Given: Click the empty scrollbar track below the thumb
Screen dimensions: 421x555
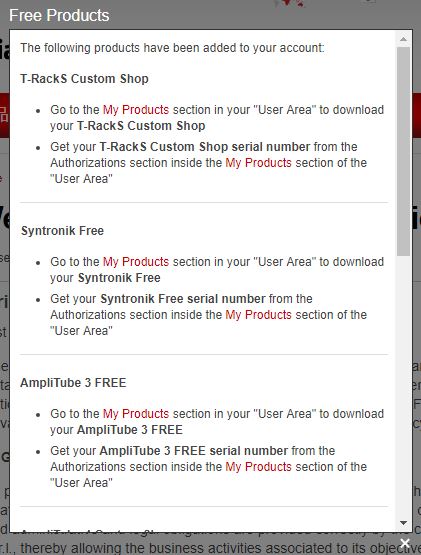Looking at the screenshot, I should click(x=403, y=386).
